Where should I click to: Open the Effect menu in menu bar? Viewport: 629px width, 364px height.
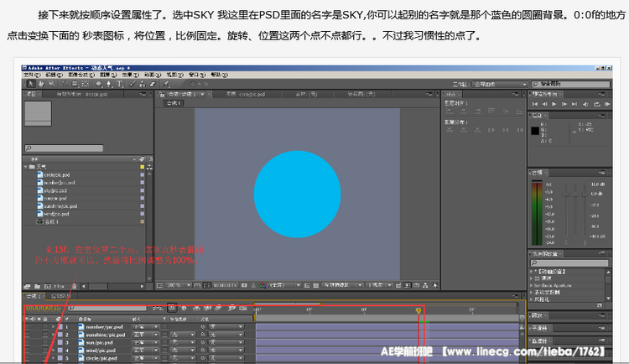129,75
